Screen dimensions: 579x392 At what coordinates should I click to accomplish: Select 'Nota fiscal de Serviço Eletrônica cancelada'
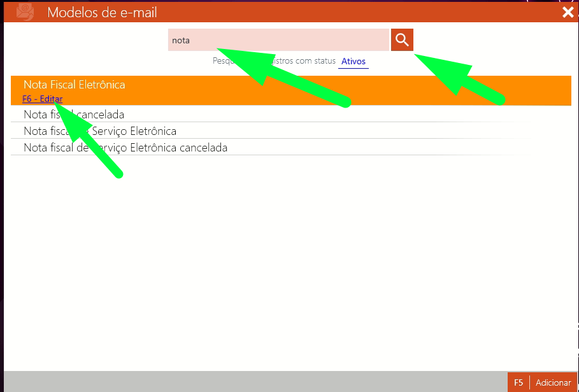[125, 148]
